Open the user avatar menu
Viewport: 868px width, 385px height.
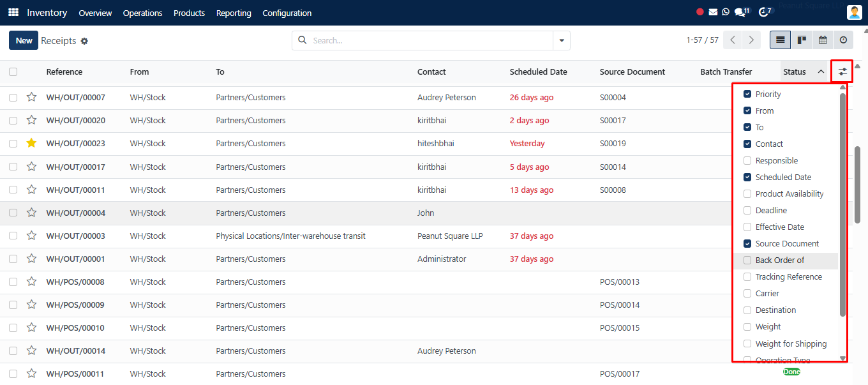855,13
